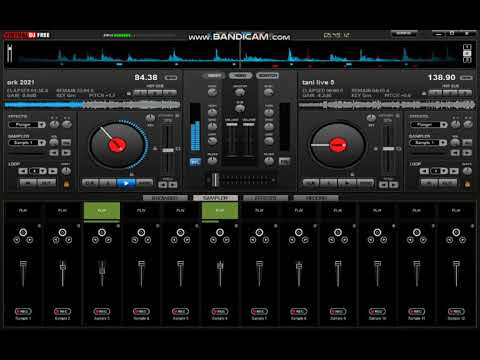
Task: Click the left deck sampler volume knob
Action: [54, 142]
